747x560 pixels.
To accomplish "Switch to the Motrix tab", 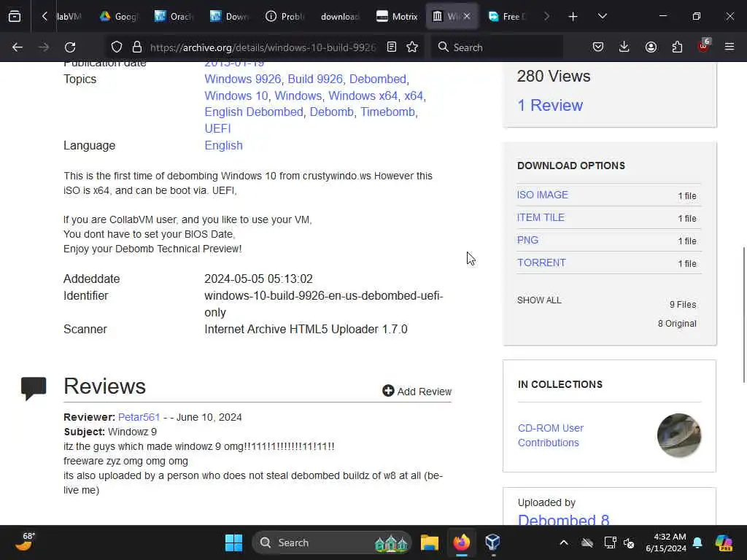I will point(396,17).
